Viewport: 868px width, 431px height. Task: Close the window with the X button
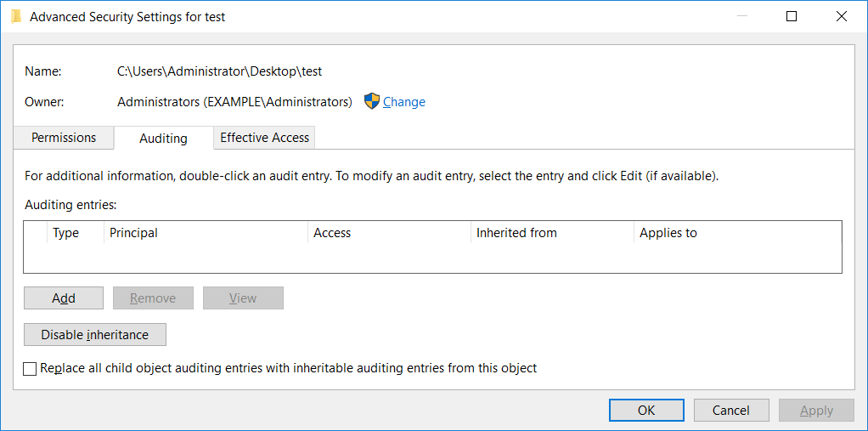pyautogui.click(x=842, y=17)
